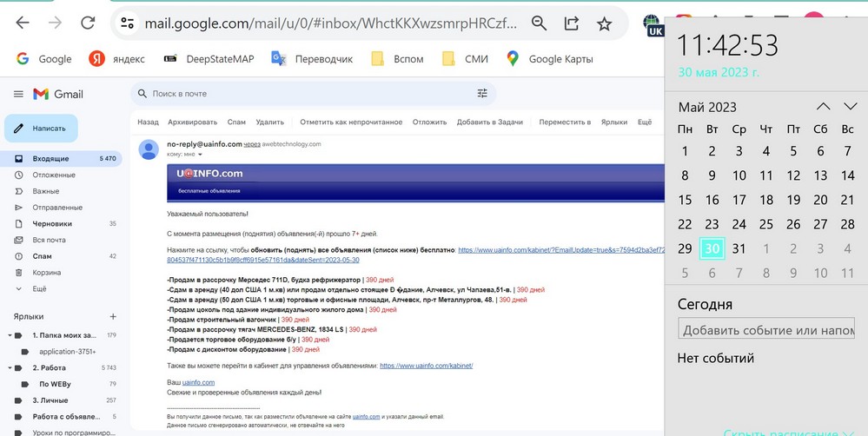Click the uainfo.com link after 'Ваш'
The image size is (868, 436).
(198, 382)
